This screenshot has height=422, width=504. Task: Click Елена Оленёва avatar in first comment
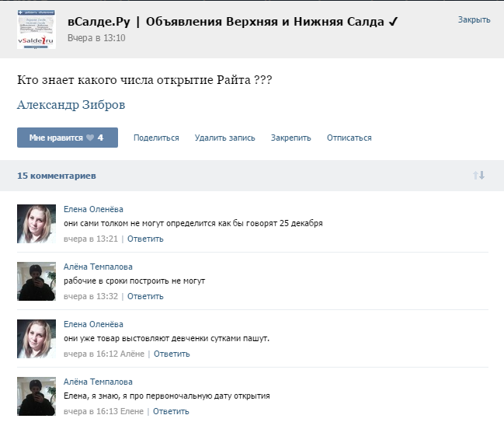(x=36, y=224)
